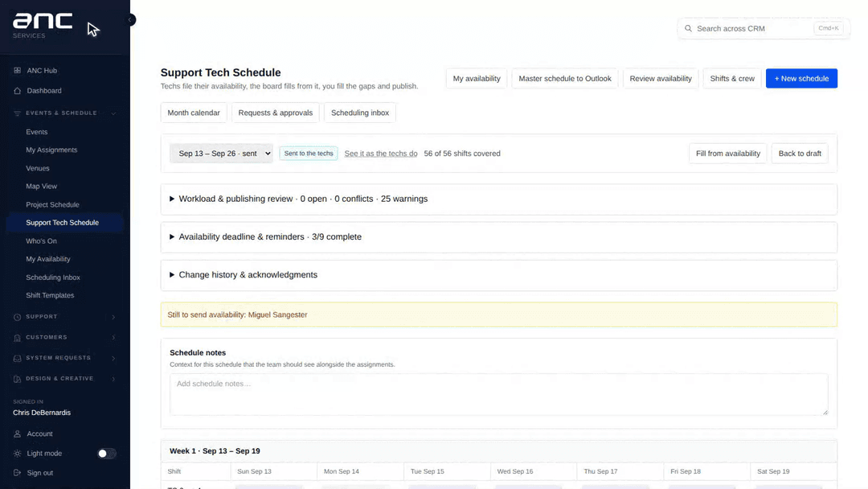The height and width of the screenshot is (489, 868).
Task: Expand the System Requests section chevron
Action: click(x=113, y=358)
